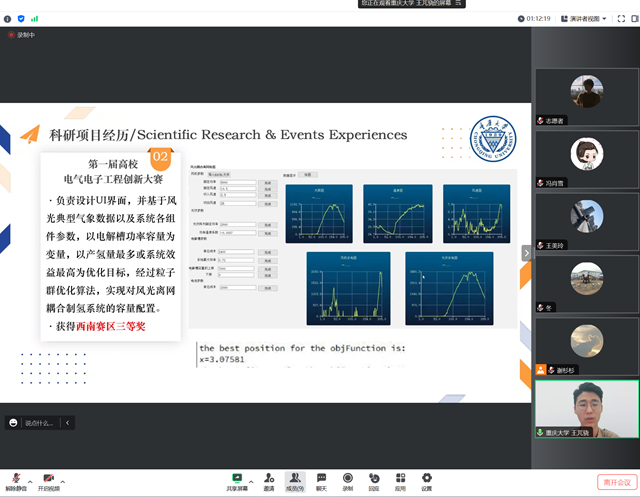Open the Reactions icon in toolbar
The width and height of the screenshot is (640, 497).
[x=373, y=479]
